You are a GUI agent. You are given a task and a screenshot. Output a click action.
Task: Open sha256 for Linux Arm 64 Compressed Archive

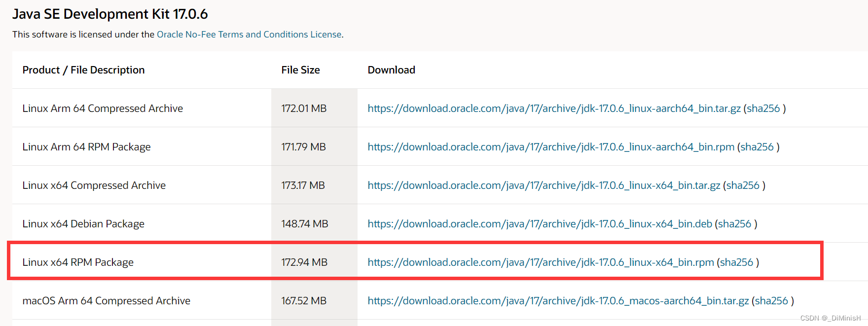click(x=763, y=109)
